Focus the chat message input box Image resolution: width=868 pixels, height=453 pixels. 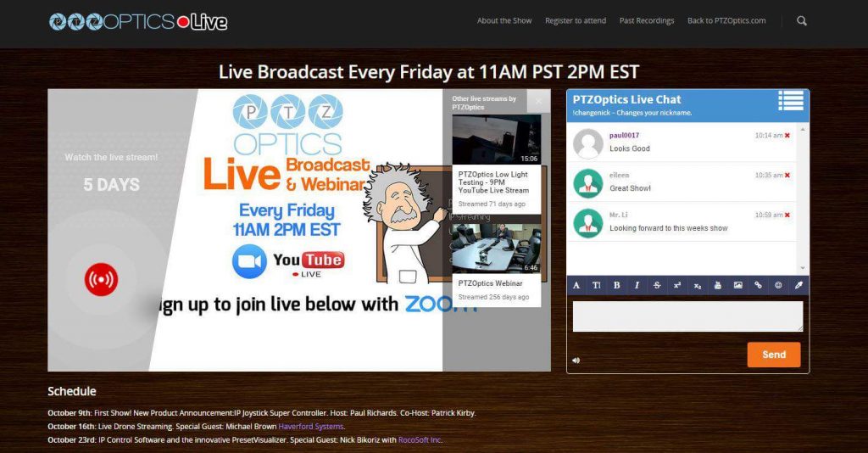point(687,316)
